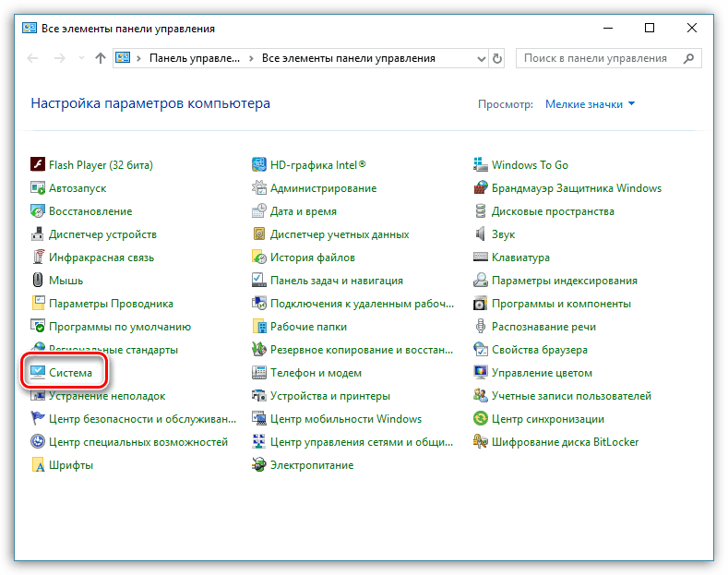
Task: Click the Панель задач и навигация icon
Action: coord(259,280)
